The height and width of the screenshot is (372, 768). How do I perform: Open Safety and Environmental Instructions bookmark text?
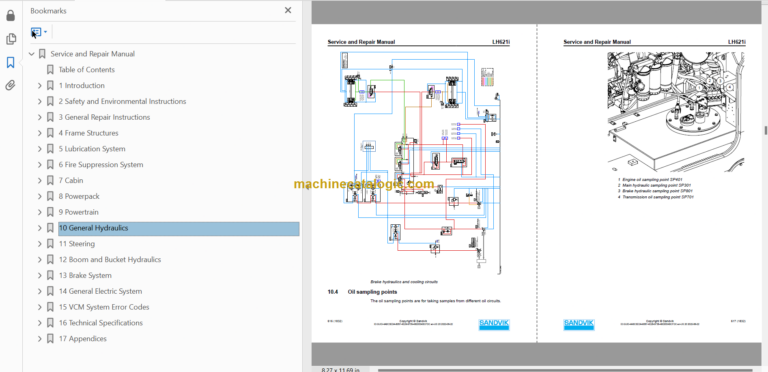click(x=122, y=101)
